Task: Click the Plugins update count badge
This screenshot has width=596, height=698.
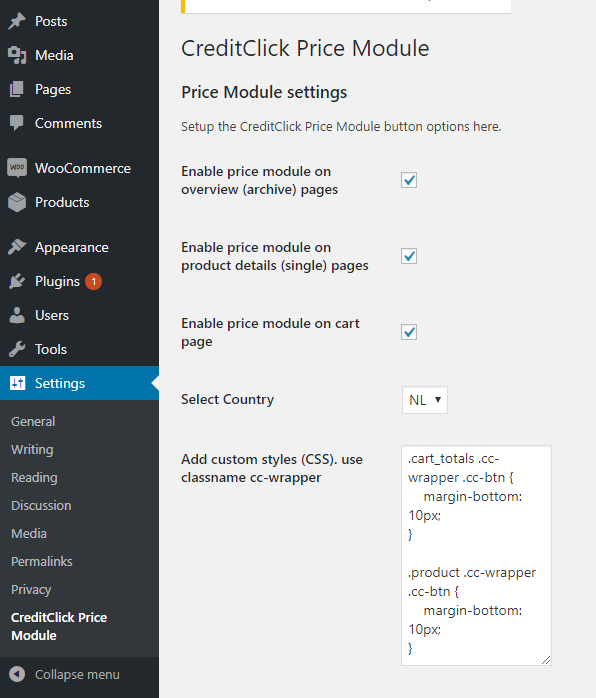Action: (93, 281)
